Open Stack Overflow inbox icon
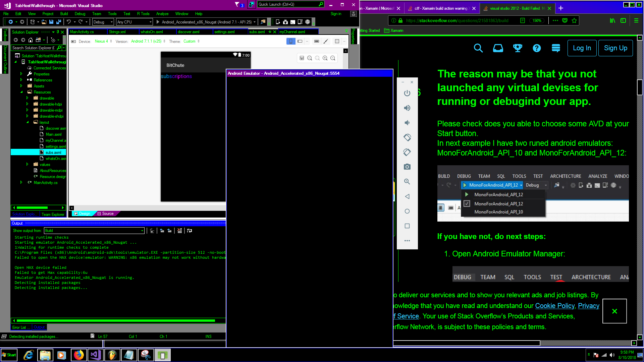This screenshot has height=362, width=644. tap(498, 48)
